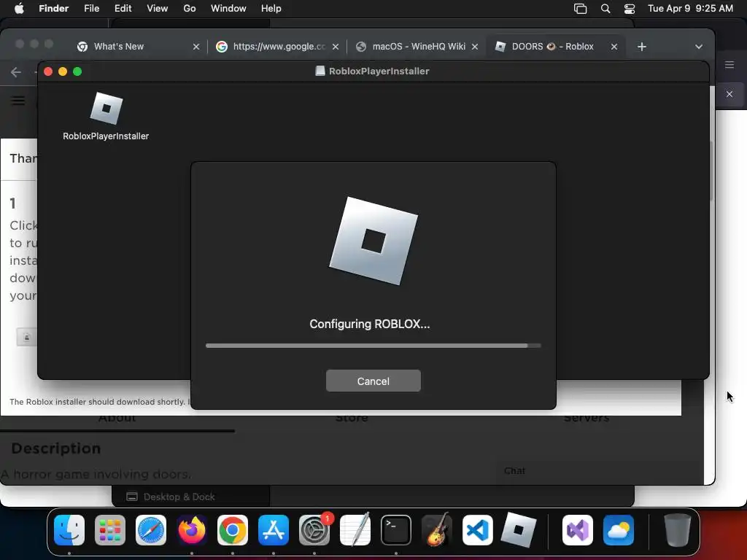Open the Window menu in the menu bar

pos(228,8)
